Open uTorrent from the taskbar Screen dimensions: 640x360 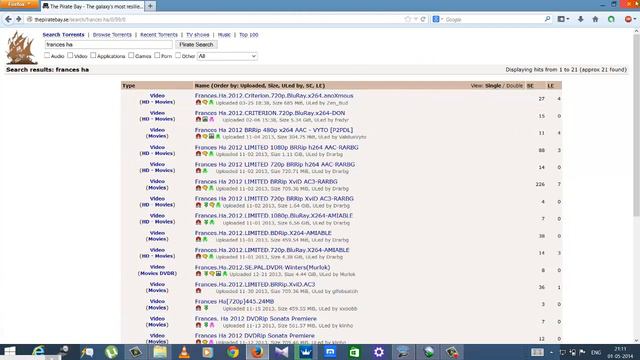pos(111,352)
